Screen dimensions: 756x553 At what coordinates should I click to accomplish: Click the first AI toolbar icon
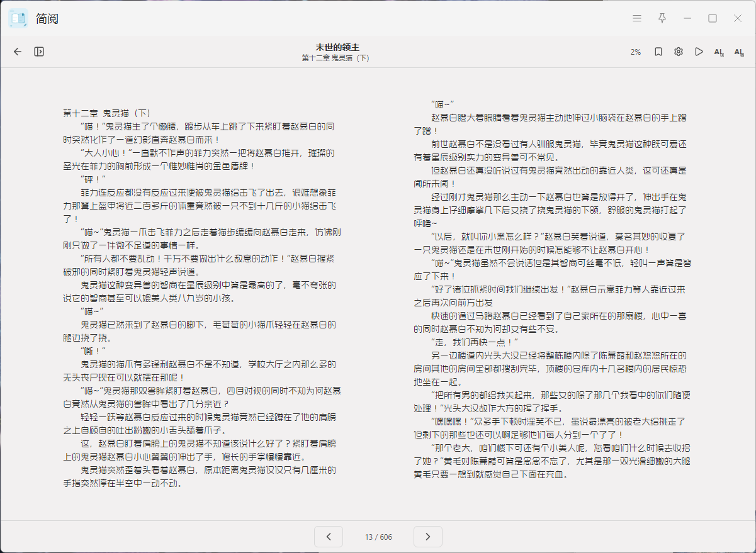pyautogui.click(x=719, y=52)
